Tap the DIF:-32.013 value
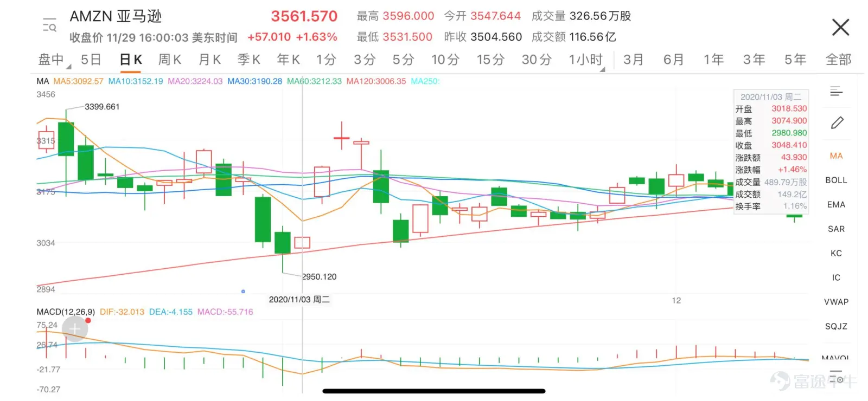868x401 pixels. [x=122, y=312]
